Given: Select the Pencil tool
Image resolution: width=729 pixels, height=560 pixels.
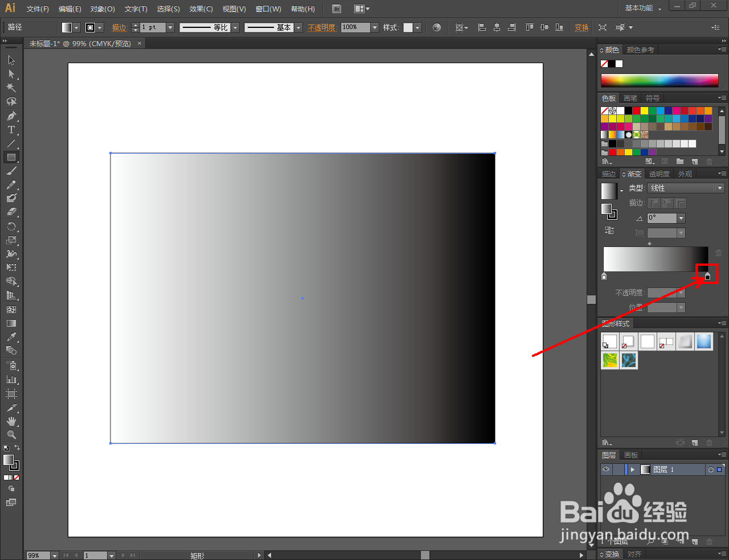Looking at the screenshot, I should [11, 185].
